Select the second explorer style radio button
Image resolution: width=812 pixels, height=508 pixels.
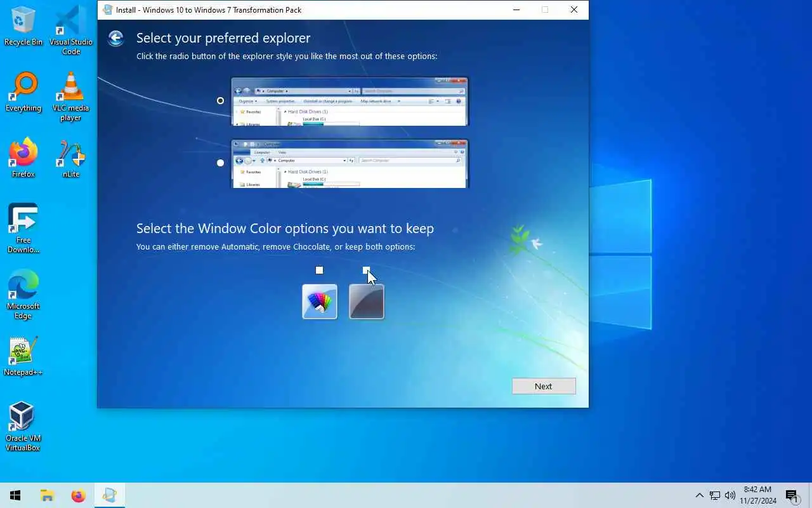click(220, 163)
